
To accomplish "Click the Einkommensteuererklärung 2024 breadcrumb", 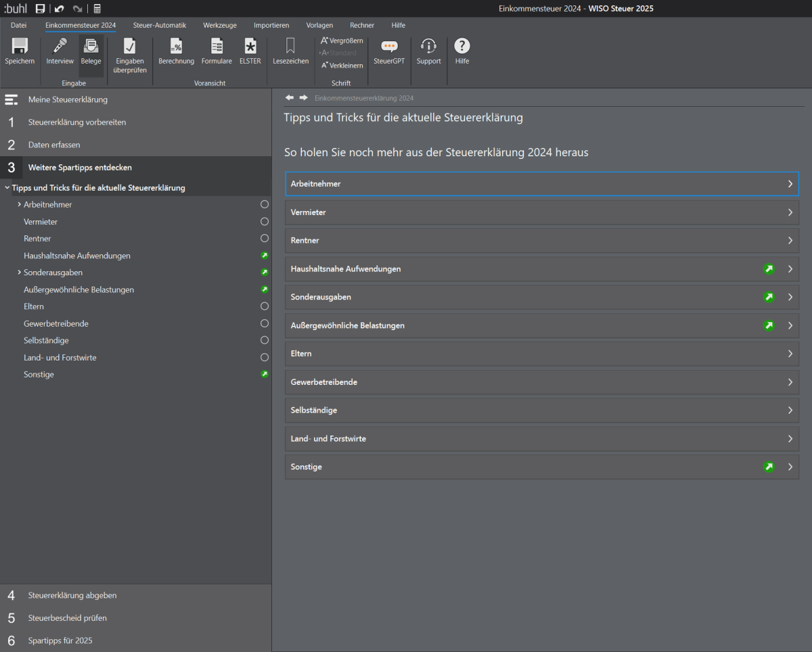I will pos(364,98).
